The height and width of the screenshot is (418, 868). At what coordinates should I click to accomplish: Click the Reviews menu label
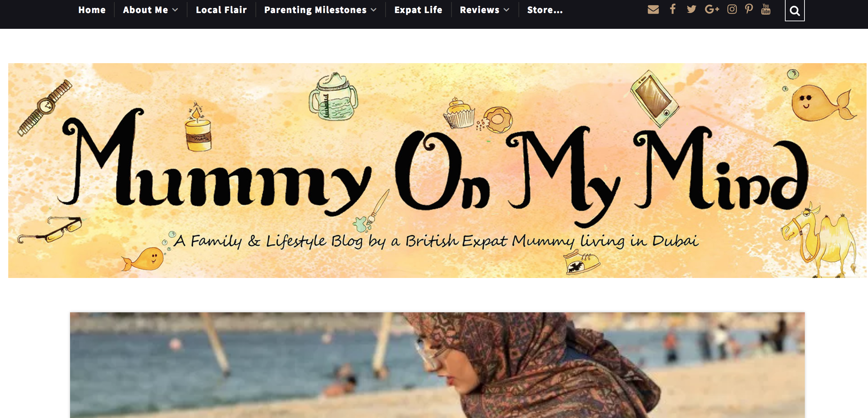[x=479, y=10]
